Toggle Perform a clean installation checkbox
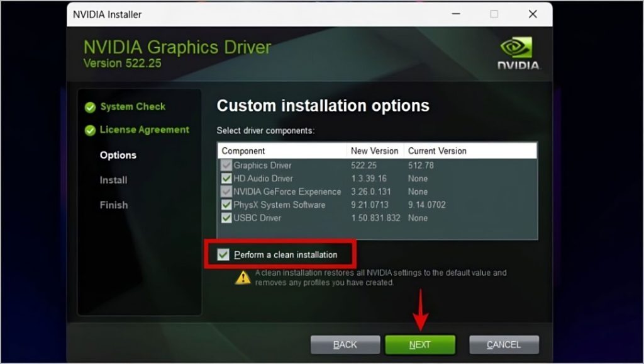The height and width of the screenshot is (364, 644). [x=223, y=254]
